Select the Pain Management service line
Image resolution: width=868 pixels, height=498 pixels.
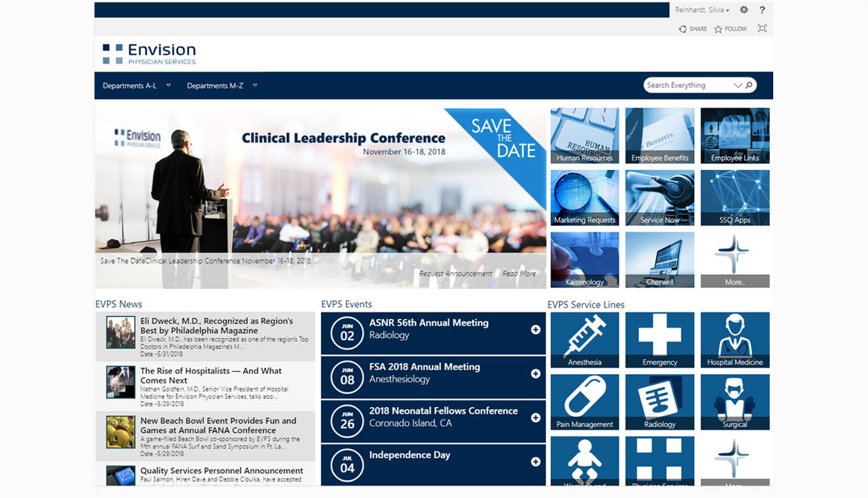tap(584, 402)
